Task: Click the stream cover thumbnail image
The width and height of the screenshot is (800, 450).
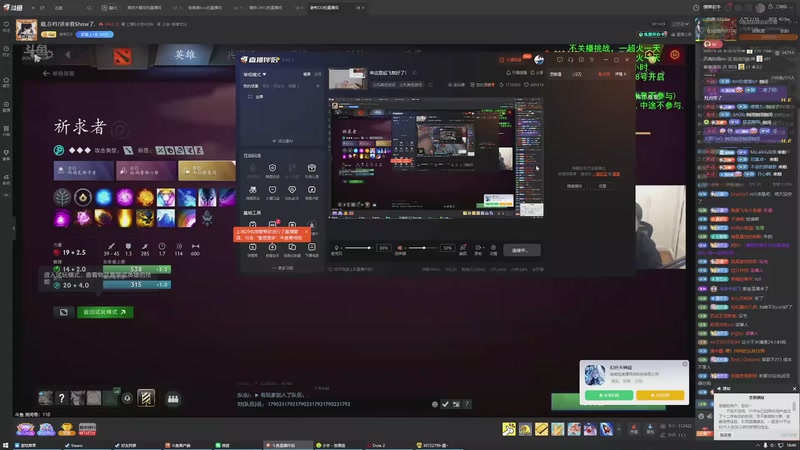Action: click(347, 78)
